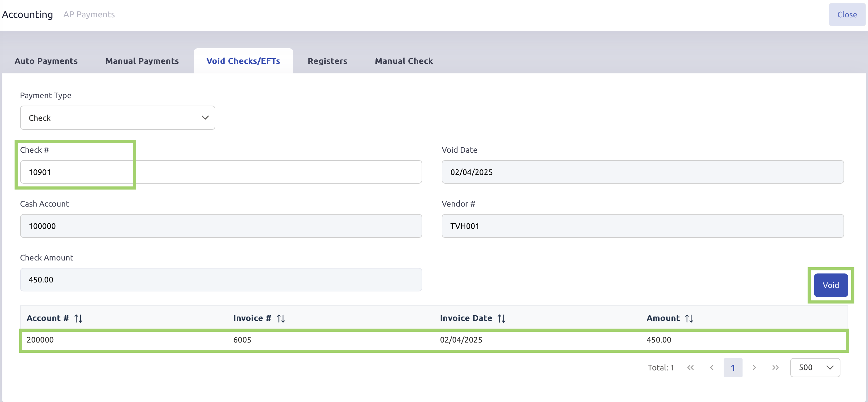Sort table by Invoice # column
The image size is (868, 402).
coord(281,318)
